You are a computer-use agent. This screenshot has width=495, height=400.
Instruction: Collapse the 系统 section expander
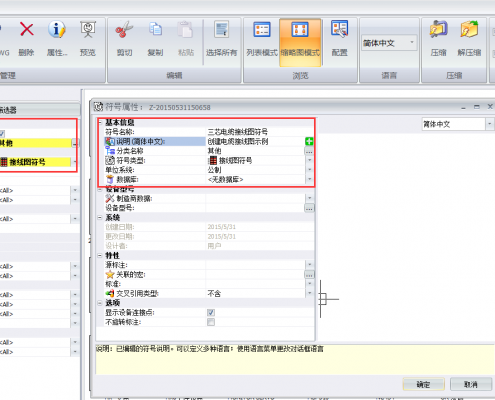pyautogui.click(x=100, y=218)
